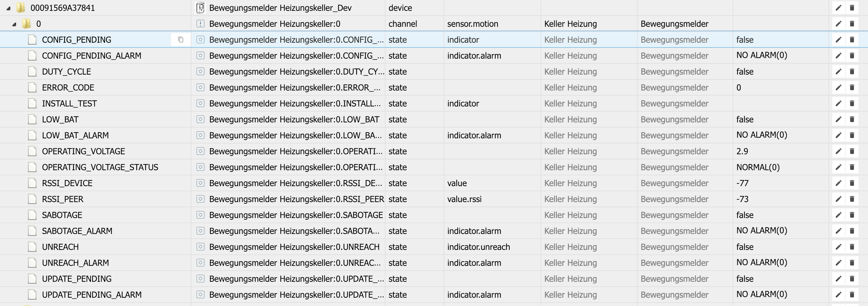Edit the SABOTAGE_ALARM state
868x306 pixels.
pyautogui.click(x=838, y=231)
